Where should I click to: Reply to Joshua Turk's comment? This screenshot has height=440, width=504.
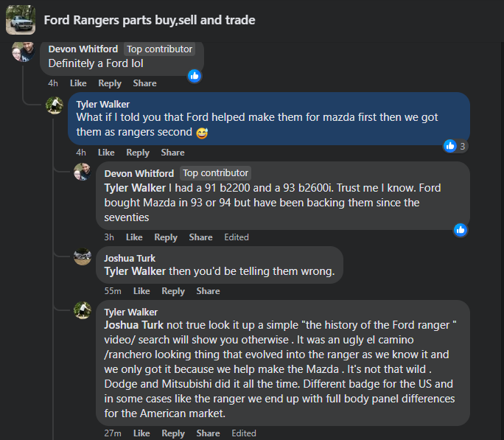[x=173, y=291]
